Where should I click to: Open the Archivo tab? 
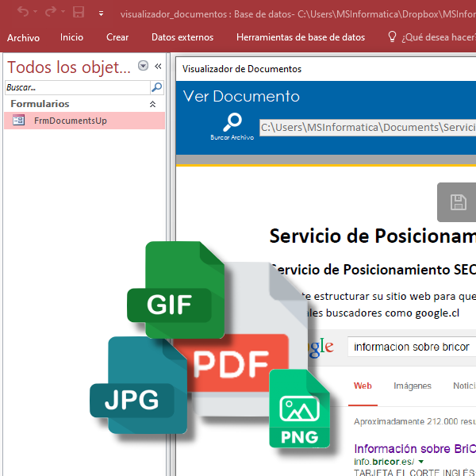(23, 37)
